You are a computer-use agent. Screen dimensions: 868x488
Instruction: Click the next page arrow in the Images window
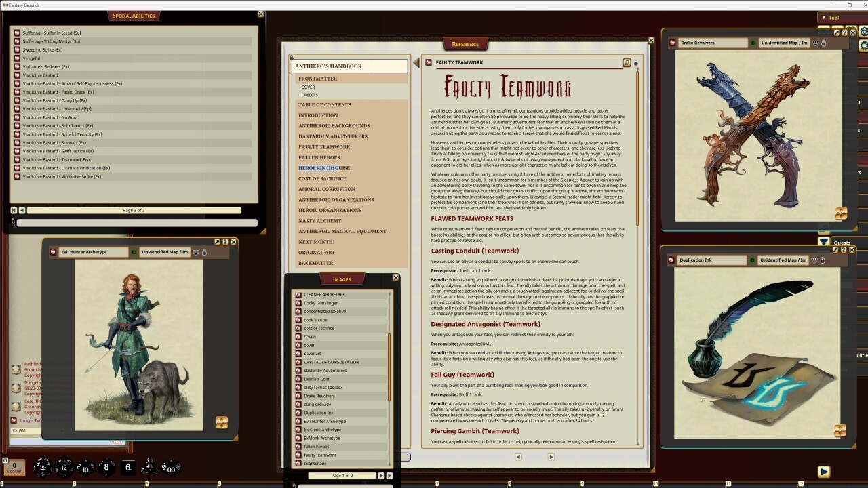point(382,476)
